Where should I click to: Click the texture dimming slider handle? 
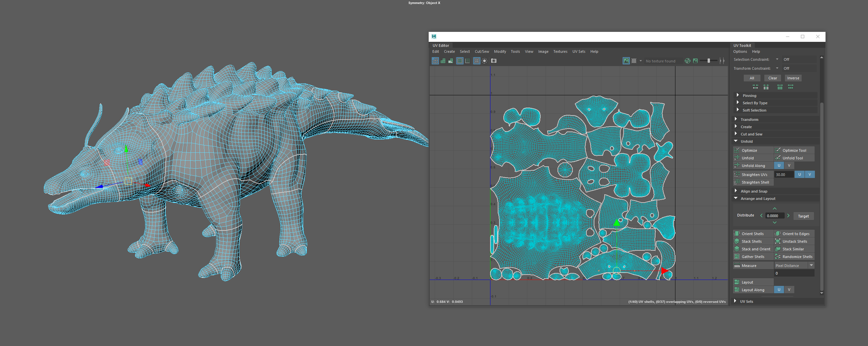[709, 61]
